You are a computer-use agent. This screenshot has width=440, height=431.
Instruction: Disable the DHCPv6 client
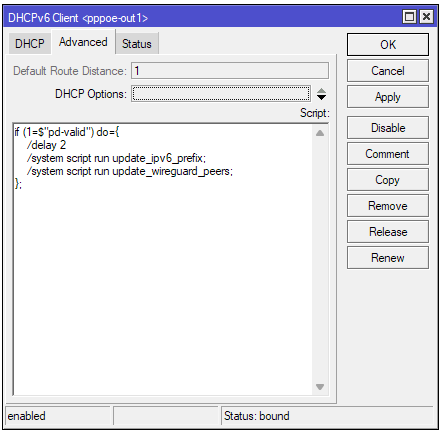388,128
